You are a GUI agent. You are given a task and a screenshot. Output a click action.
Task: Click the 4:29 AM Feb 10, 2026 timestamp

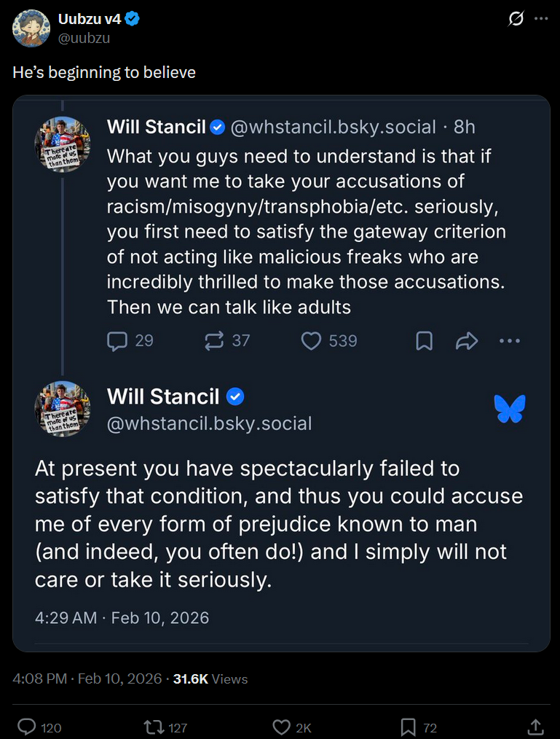tap(122, 618)
